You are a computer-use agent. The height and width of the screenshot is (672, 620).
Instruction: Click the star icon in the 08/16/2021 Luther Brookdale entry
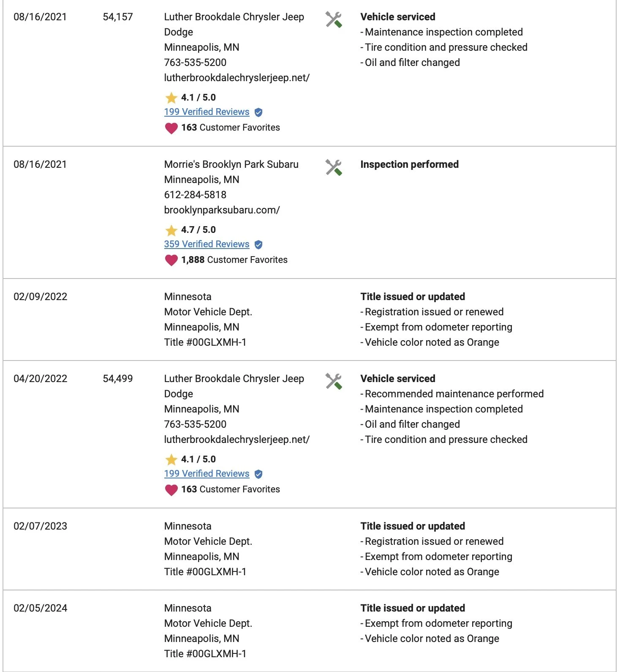pos(171,98)
